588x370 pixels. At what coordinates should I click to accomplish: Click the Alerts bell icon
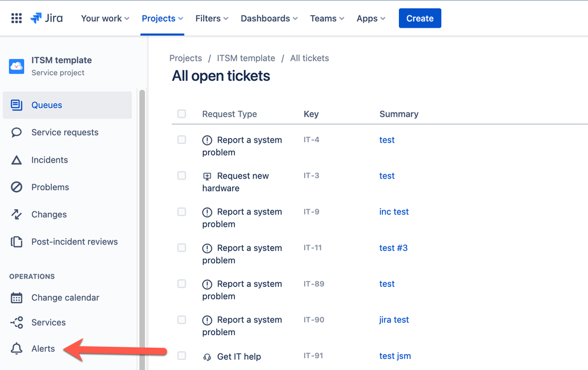16,349
